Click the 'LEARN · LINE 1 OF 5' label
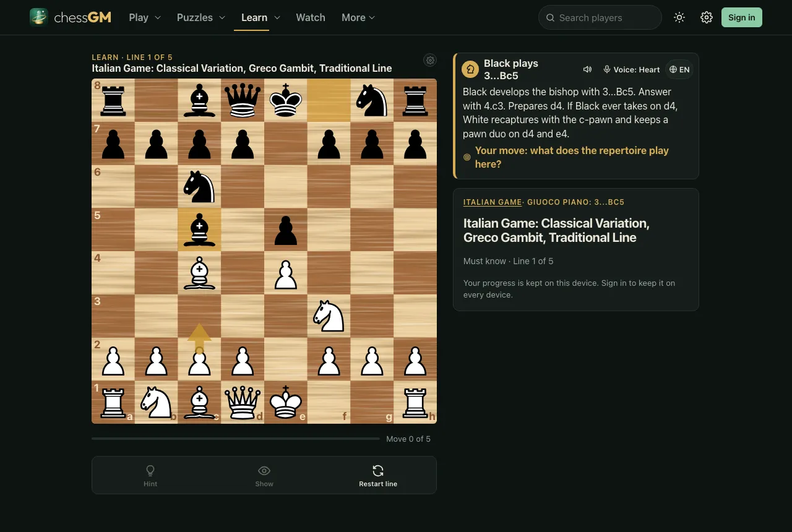Viewport: 792px width, 532px height. tap(132, 58)
